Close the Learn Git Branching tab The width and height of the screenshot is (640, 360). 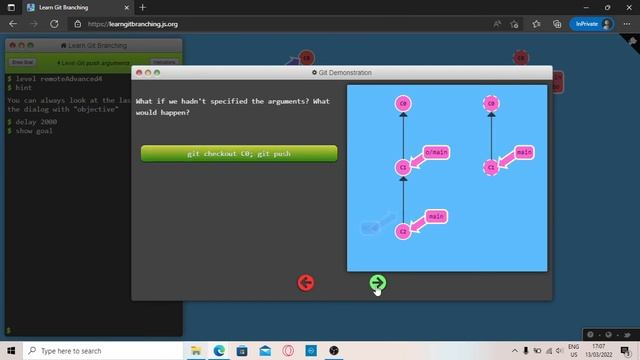pos(127,7)
